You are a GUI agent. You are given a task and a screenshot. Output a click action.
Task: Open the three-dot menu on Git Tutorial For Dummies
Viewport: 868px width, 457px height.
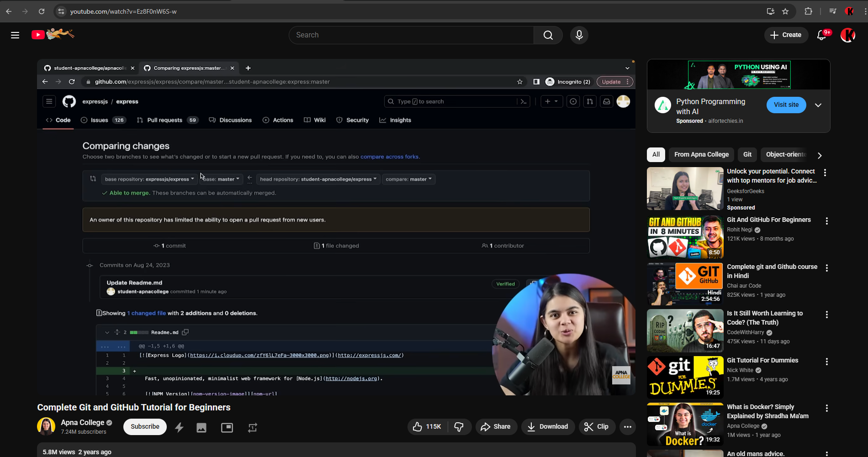827,361
